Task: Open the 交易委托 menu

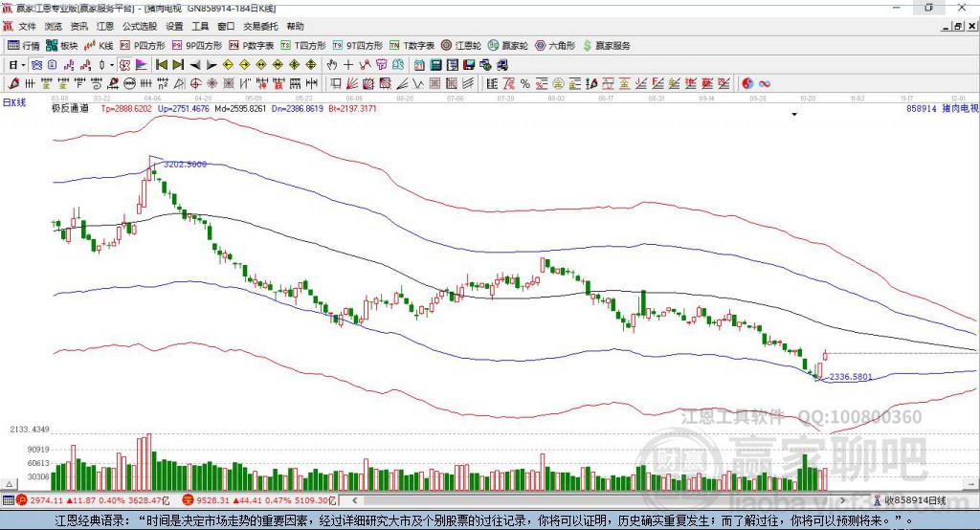Action: (x=260, y=26)
